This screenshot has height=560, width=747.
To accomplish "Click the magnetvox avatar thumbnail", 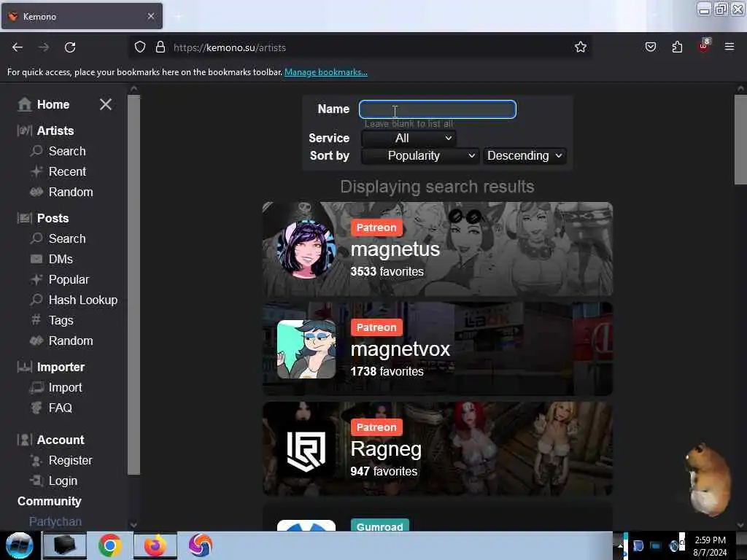I will click(306, 349).
